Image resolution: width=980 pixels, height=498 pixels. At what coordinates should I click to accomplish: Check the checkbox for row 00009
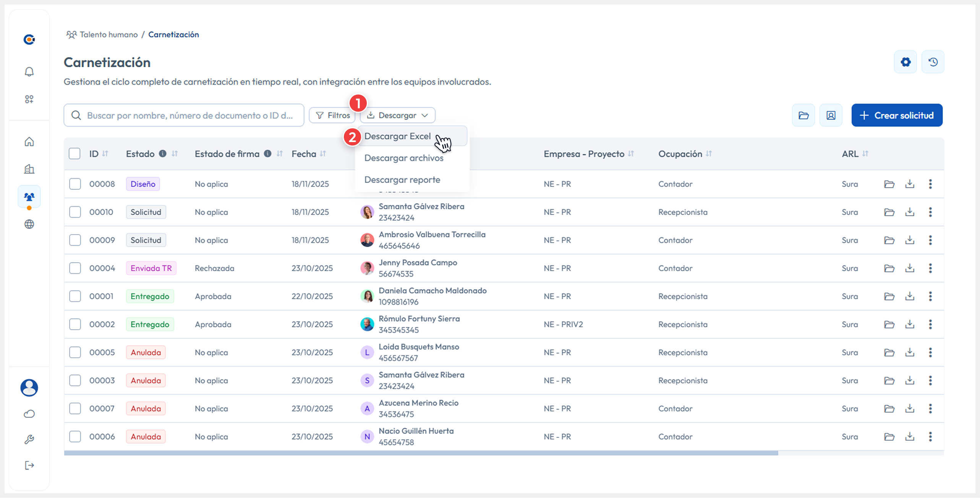[x=75, y=240]
